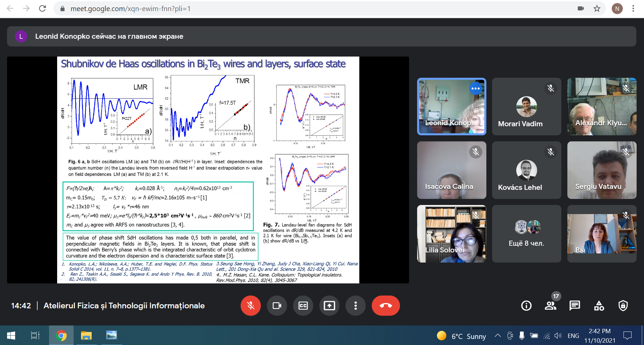Open host controls shield icon

pos(623,306)
